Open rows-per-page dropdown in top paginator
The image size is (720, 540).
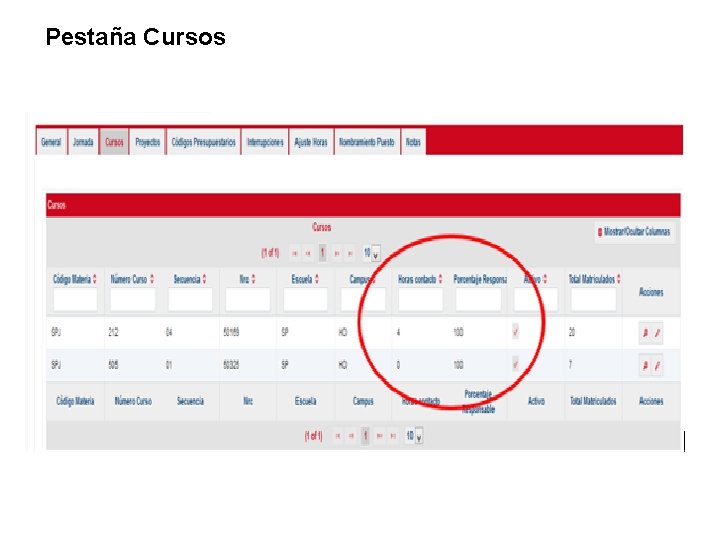pyautogui.click(x=371, y=253)
